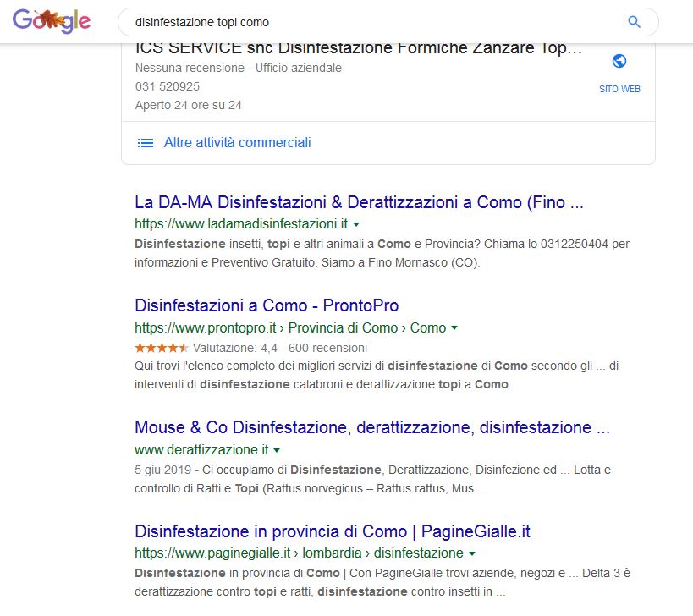This screenshot has height=616, width=693.
Task: Click the list icon beside Altre attività commerciali
Action: coord(146,143)
